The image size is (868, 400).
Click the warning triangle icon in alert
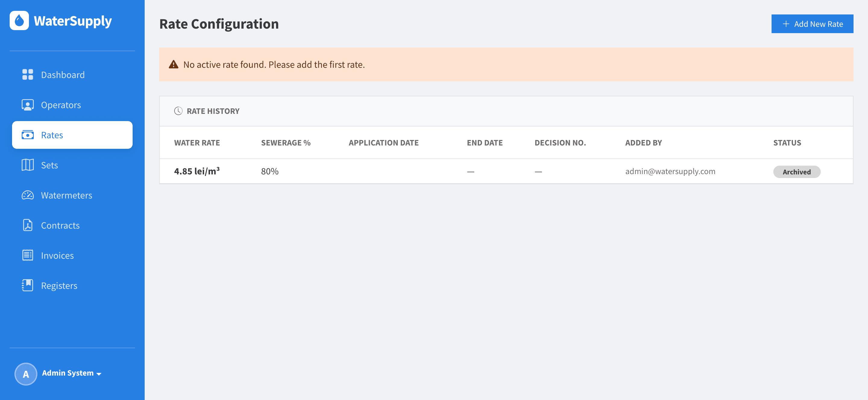click(x=174, y=64)
